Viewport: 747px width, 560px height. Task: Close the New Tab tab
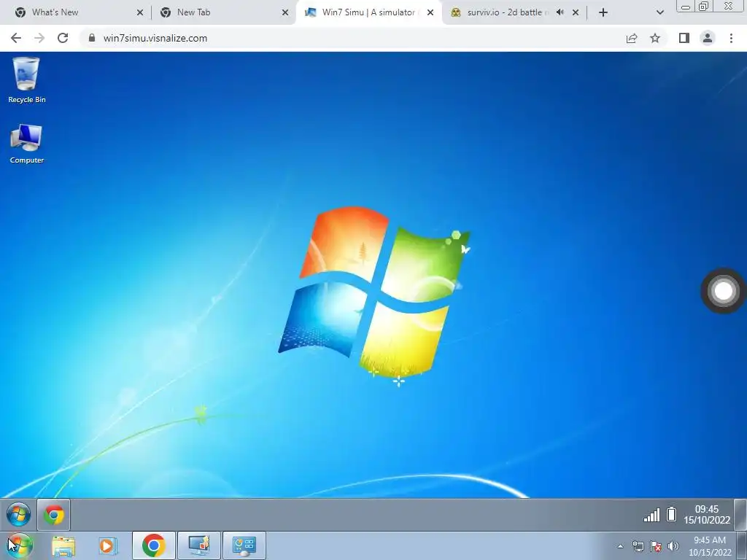(285, 13)
